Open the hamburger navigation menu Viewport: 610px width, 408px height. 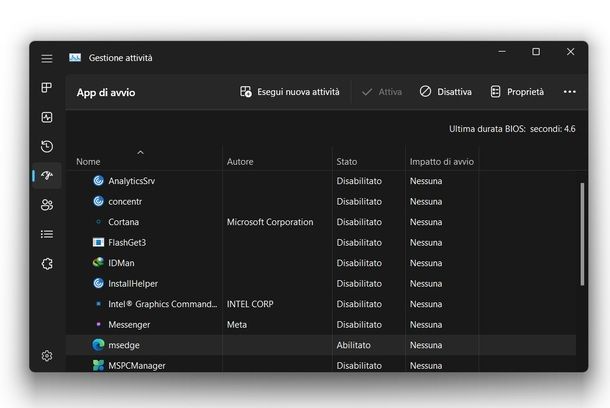pos(47,58)
